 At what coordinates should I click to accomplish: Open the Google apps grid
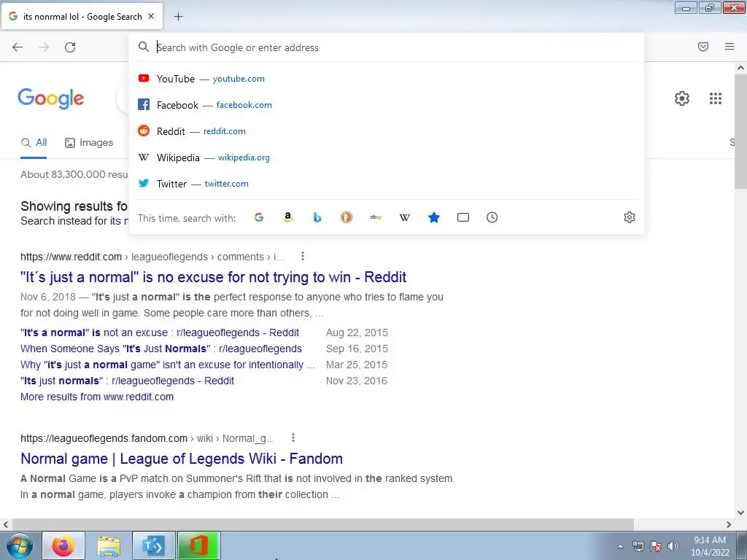coord(716,98)
